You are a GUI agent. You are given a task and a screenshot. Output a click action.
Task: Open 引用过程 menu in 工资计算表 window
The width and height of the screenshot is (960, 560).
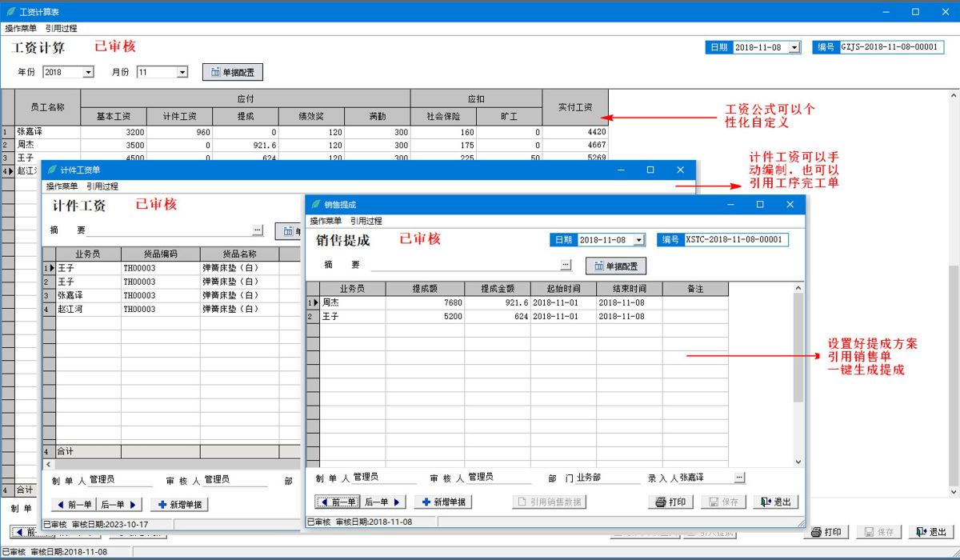[x=62, y=28]
